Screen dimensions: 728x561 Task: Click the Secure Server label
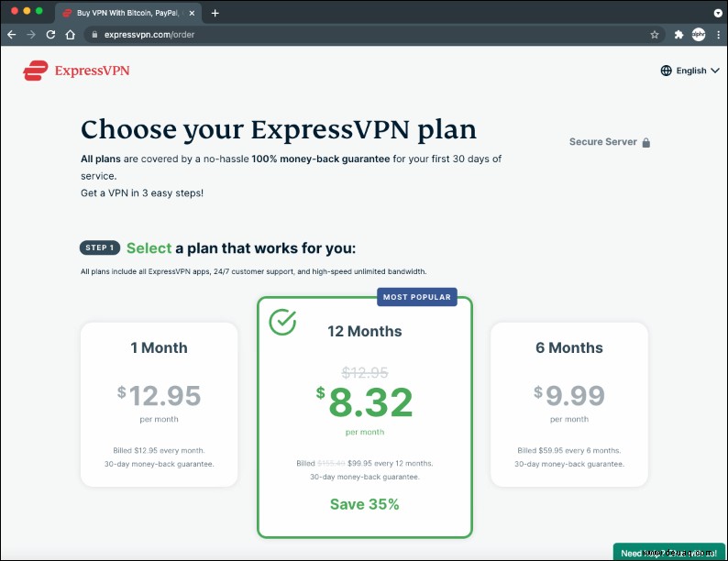point(603,142)
